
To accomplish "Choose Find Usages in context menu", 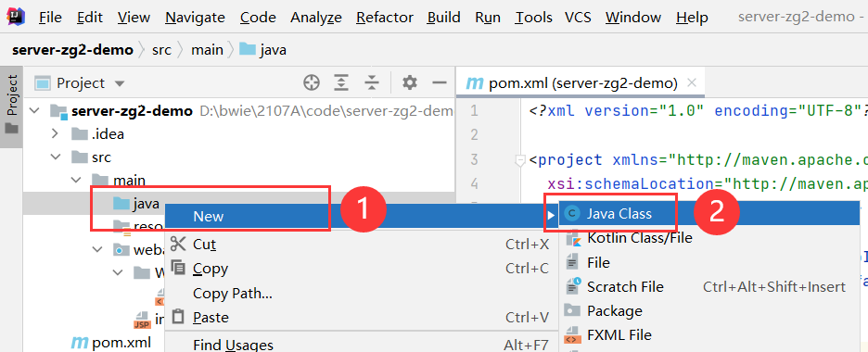I will click(x=362, y=345).
